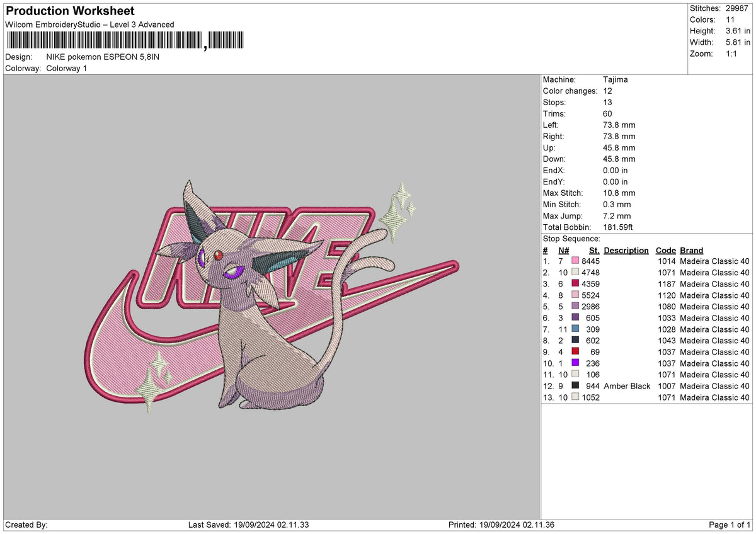The height and width of the screenshot is (534, 756).
Task: Click the Code column header
Action: [665, 250]
